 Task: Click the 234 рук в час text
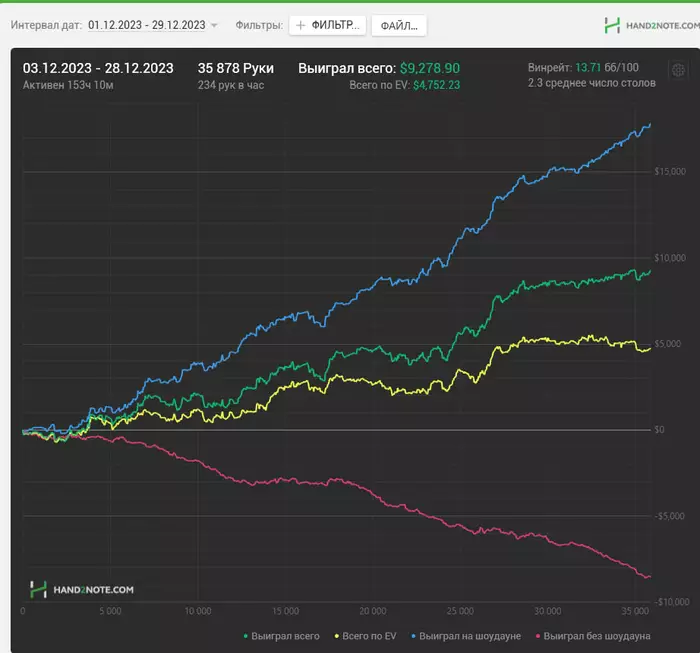[x=231, y=85]
